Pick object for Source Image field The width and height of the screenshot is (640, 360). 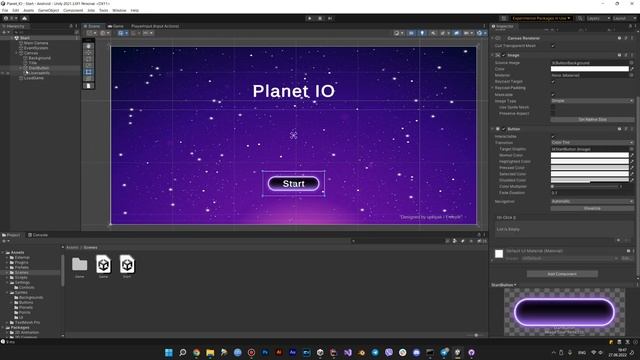coord(631,63)
